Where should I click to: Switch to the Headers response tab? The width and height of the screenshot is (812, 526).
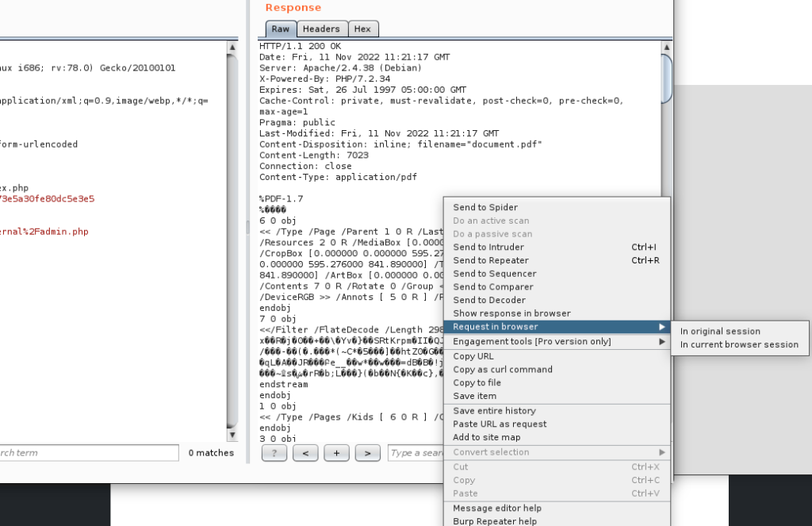click(x=321, y=29)
